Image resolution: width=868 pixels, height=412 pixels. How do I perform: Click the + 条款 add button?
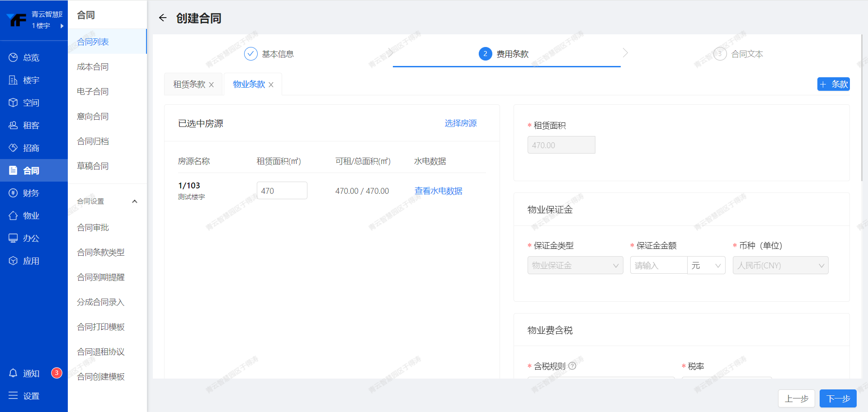(x=833, y=84)
